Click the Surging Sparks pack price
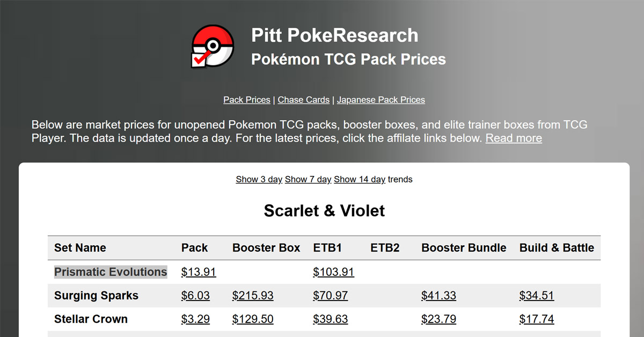644x337 pixels. (196, 295)
